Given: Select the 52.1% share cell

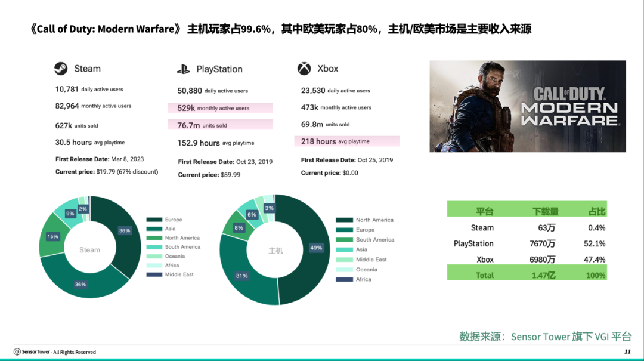Looking at the screenshot, I should pyautogui.click(x=595, y=243).
